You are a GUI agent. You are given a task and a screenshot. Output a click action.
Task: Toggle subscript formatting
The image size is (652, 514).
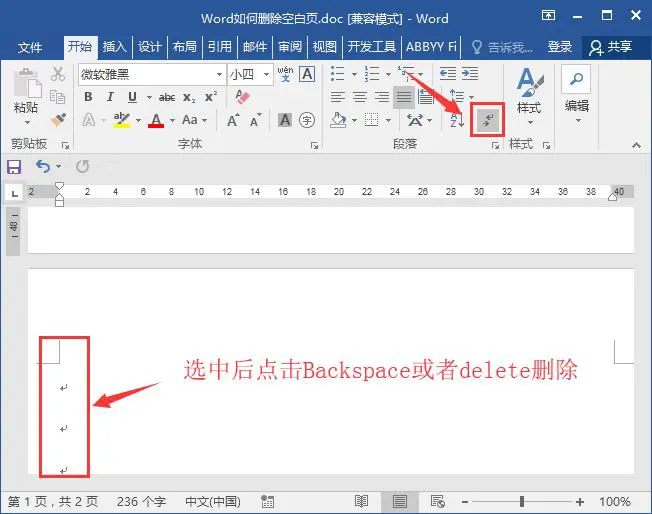[x=189, y=98]
